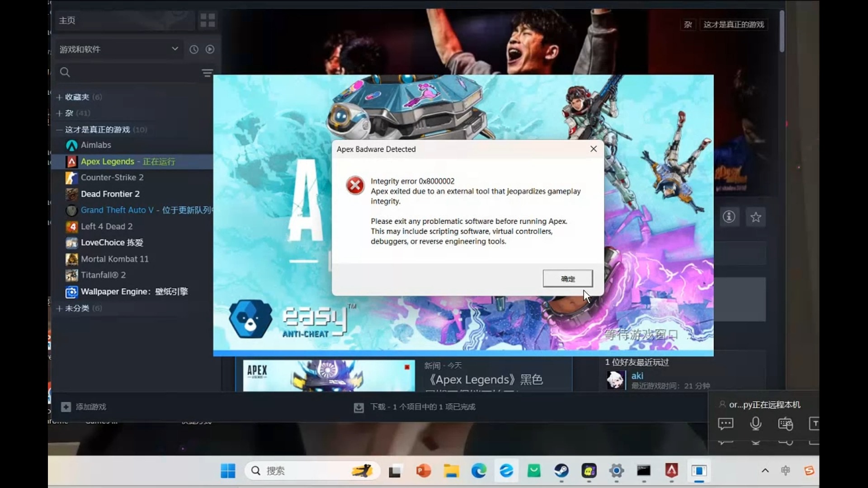Open Task View on taskbar
Viewport: 868px width, 488px height.
tap(395, 471)
